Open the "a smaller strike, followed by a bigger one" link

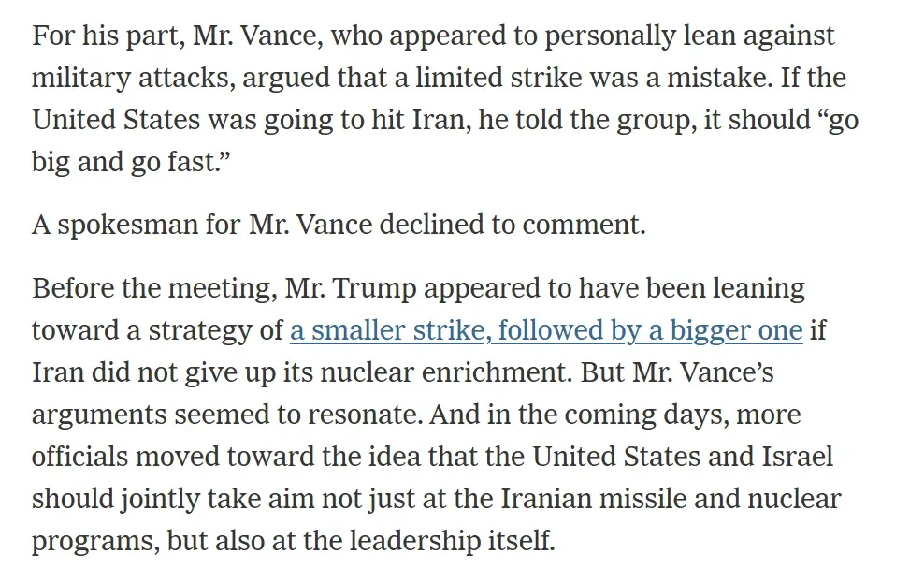click(546, 330)
